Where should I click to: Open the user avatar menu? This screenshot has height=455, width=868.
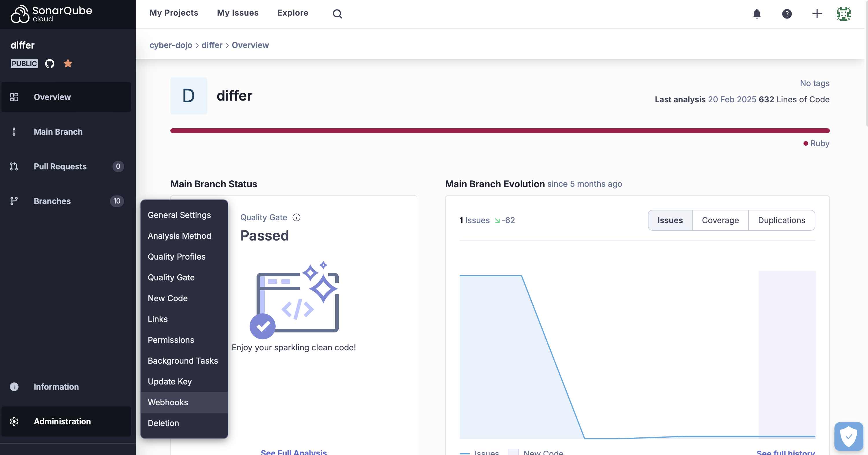click(x=843, y=14)
